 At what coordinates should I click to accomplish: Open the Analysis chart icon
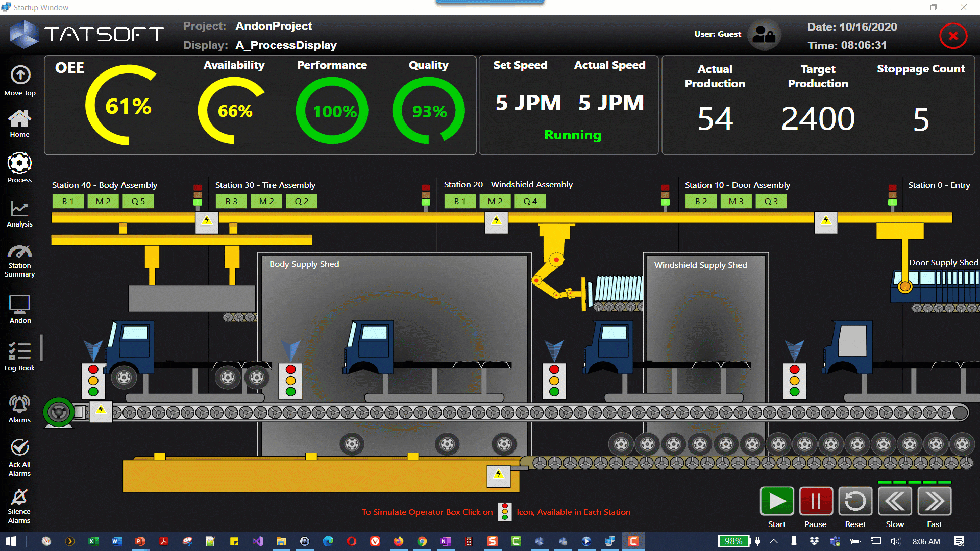(x=19, y=208)
